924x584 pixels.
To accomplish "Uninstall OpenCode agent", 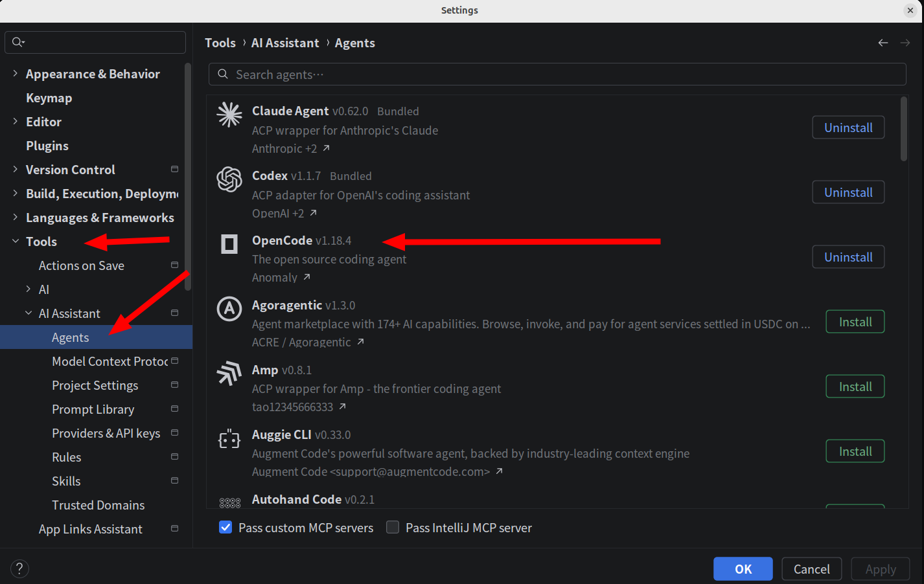I will [848, 257].
